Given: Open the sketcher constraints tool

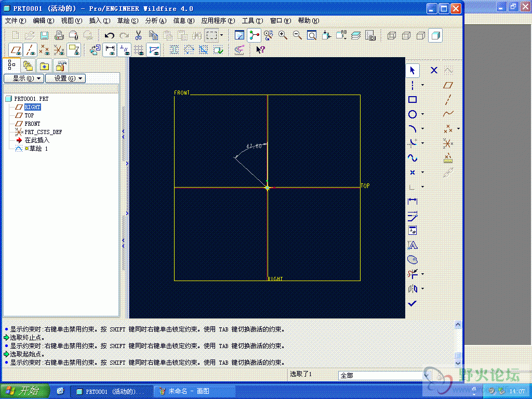Looking at the screenshot, I should (x=413, y=230).
